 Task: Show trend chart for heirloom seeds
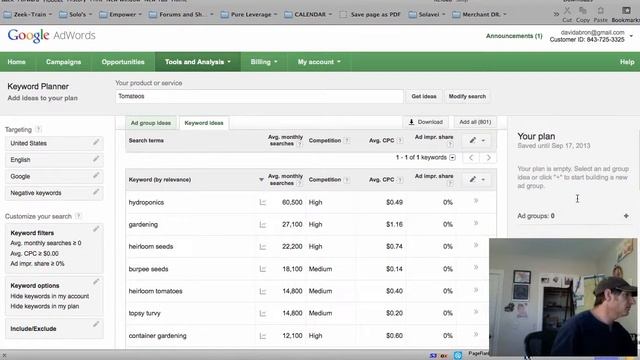[262, 247]
